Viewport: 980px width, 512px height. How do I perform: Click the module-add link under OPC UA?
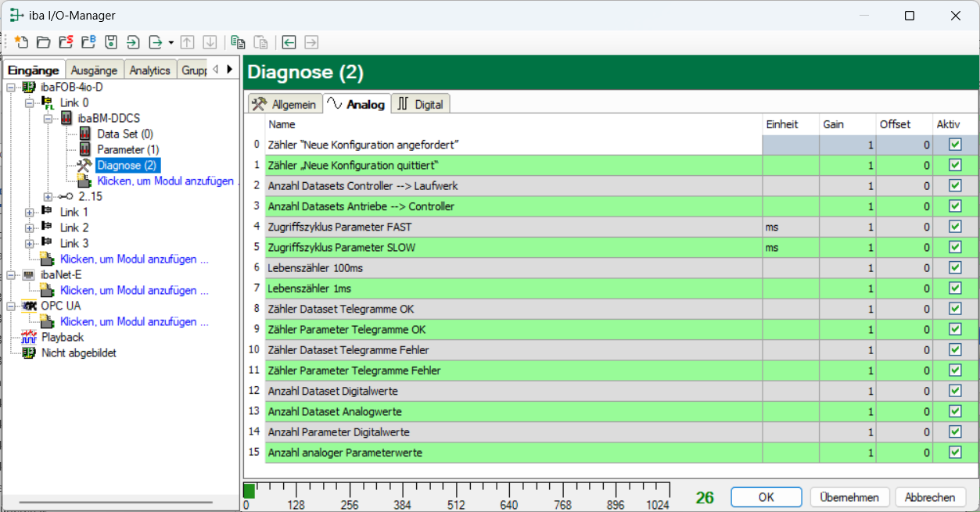pos(134,321)
